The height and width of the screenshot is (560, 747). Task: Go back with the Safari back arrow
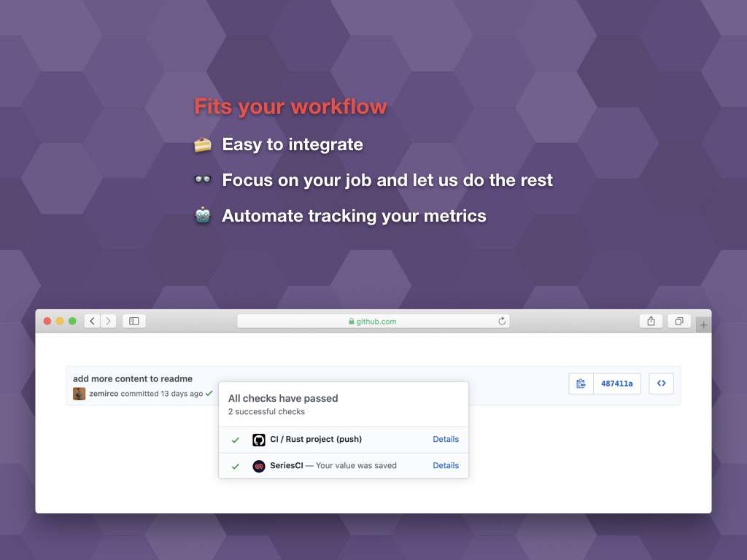tap(93, 321)
